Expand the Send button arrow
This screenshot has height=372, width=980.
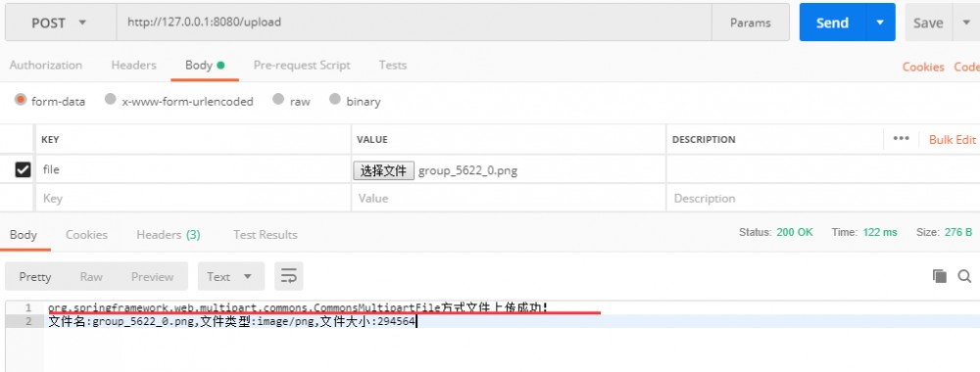pyautogui.click(x=880, y=23)
